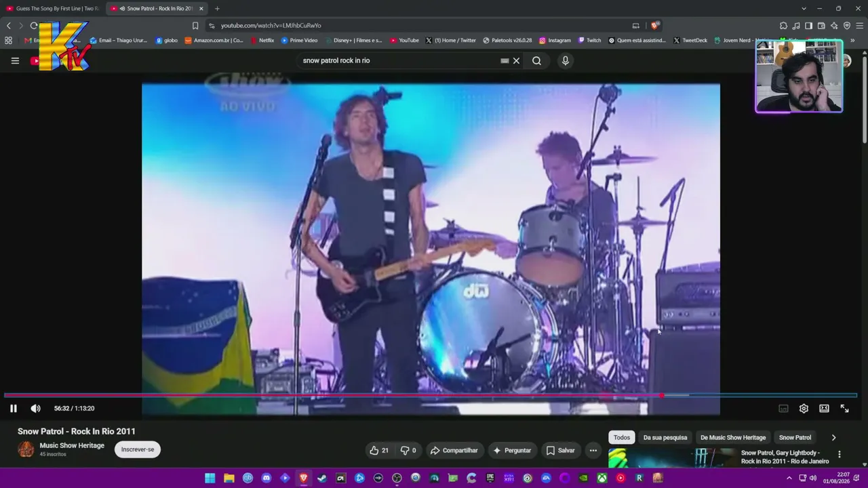
Task: Select the Todos filter chip
Action: [x=622, y=437]
